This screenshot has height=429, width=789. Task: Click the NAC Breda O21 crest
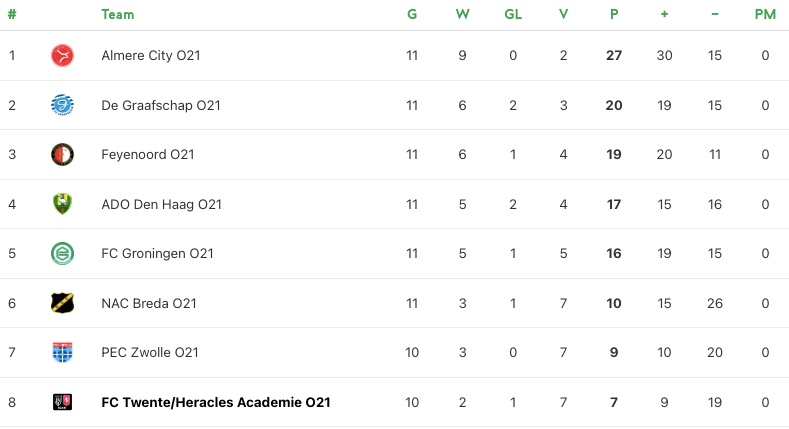62,303
